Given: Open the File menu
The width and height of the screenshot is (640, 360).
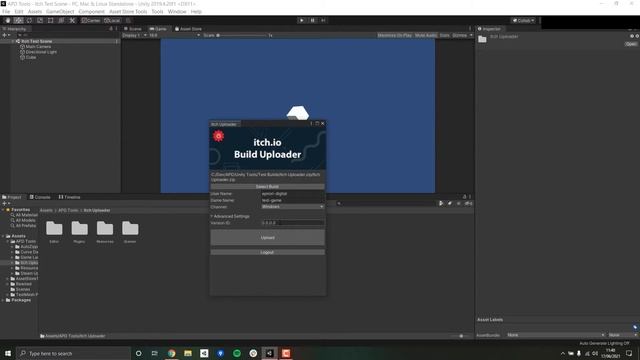Looking at the screenshot, I should coord(6,11).
